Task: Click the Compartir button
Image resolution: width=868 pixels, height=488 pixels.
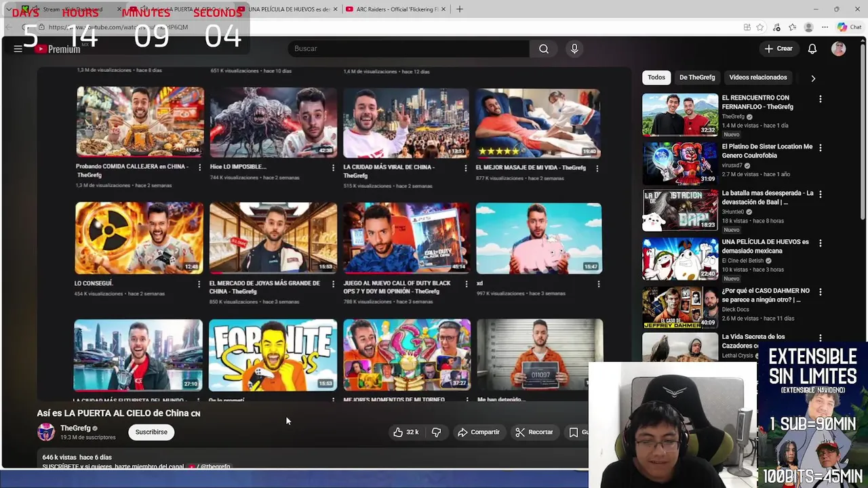Action: pyautogui.click(x=479, y=432)
